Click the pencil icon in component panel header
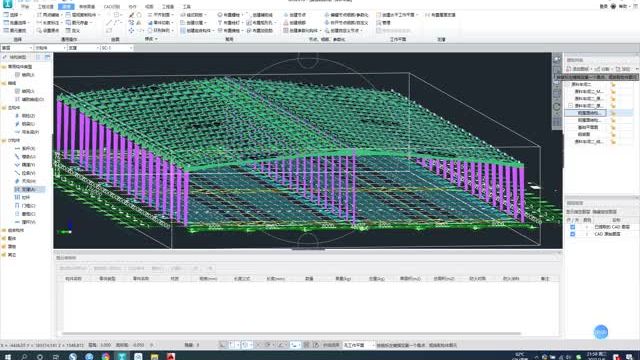Viewport: 640px width, 360px height. pos(5,57)
